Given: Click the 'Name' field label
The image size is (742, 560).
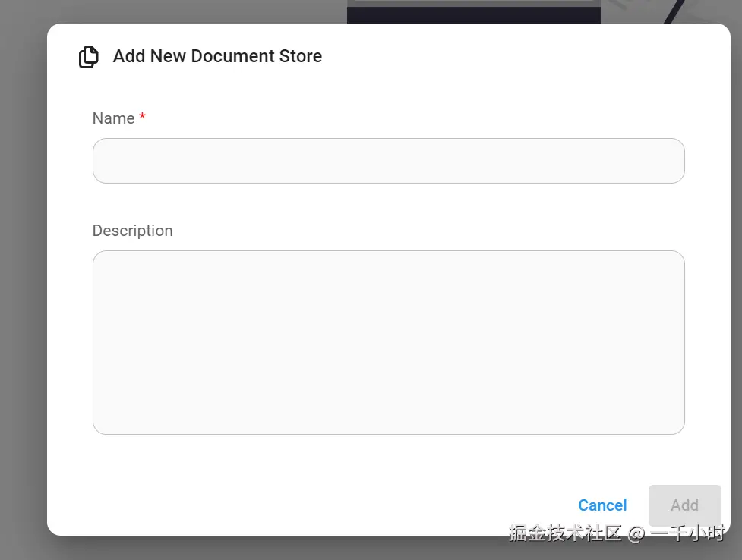Looking at the screenshot, I should 114,118.
